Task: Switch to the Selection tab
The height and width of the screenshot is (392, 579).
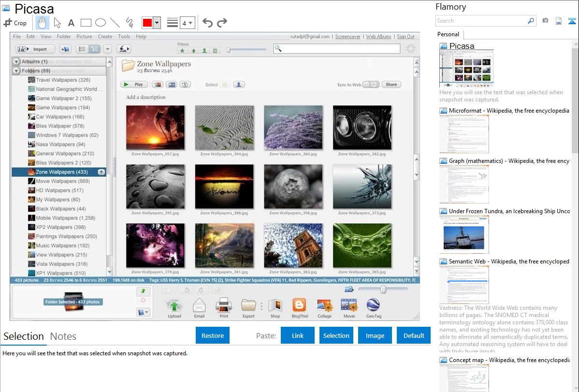Action: [24, 336]
